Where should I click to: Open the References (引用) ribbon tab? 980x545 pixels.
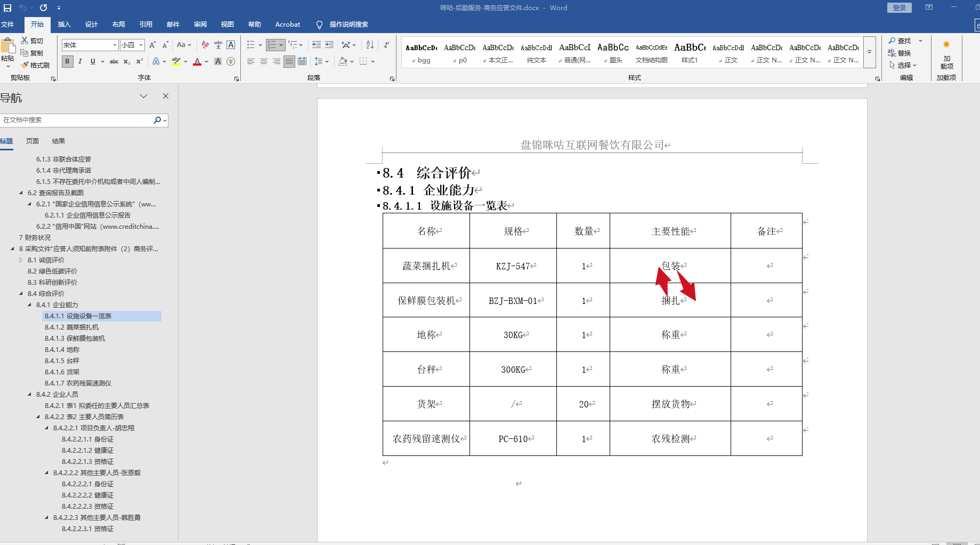point(145,25)
